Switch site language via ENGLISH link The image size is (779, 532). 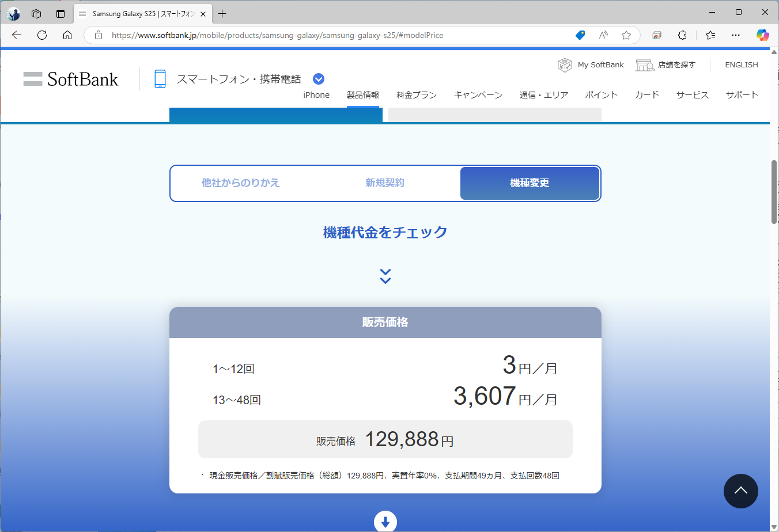coord(741,64)
